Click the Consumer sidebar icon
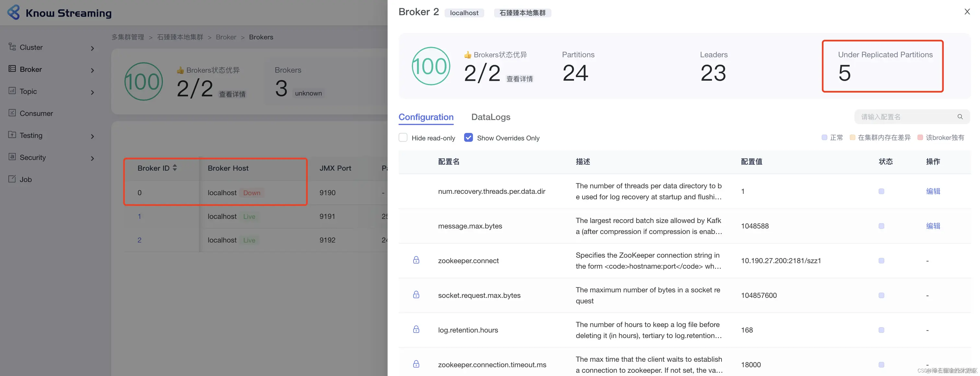Viewport: 980px width, 376px height. (12, 113)
